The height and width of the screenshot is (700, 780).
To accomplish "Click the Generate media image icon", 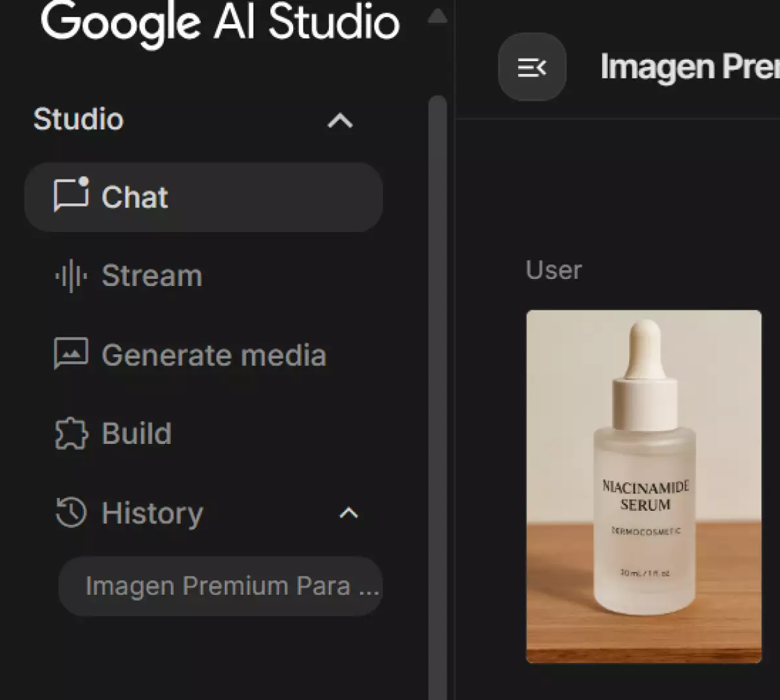I will click(71, 354).
